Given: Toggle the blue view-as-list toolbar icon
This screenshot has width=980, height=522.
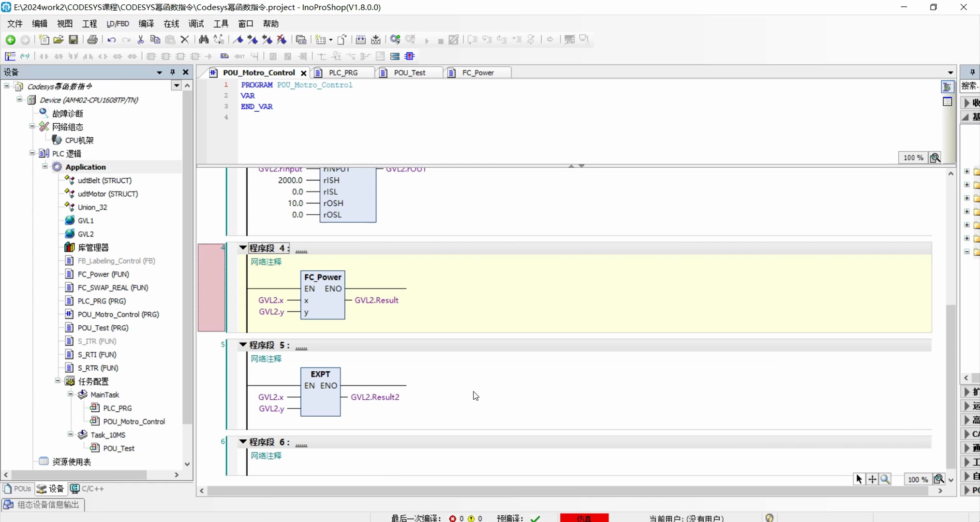Looking at the screenshot, I should click(x=395, y=56).
